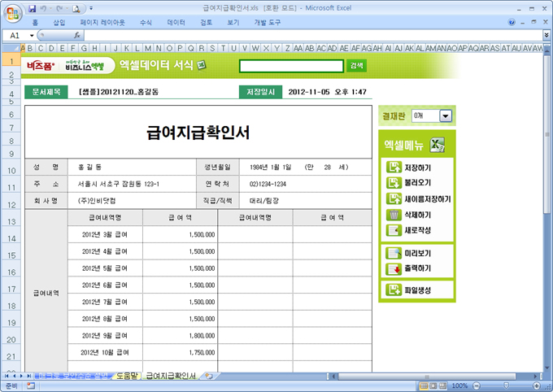Open the 데이터 ribbon tab
The image size is (553, 392).
pyautogui.click(x=176, y=23)
